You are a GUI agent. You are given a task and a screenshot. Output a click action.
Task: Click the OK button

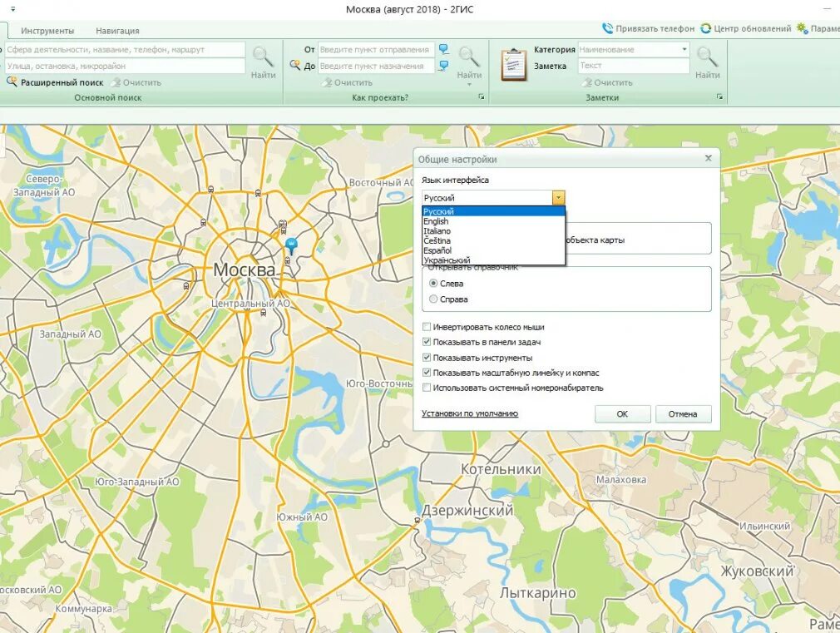point(622,413)
